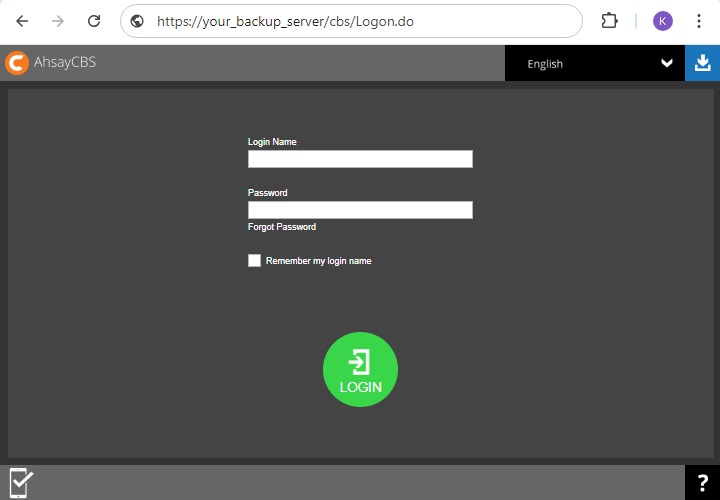
Task: Open the browser extensions puzzle icon
Action: click(x=609, y=21)
